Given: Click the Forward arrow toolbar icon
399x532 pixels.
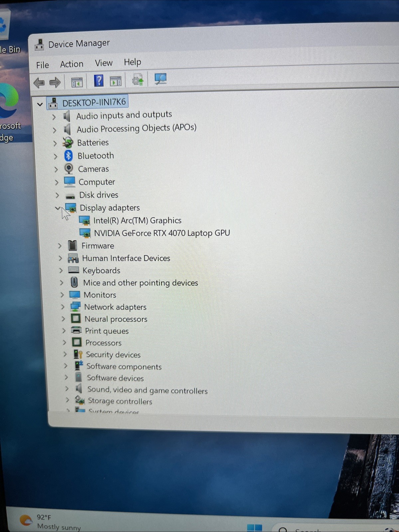Looking at the screenshot, I should point(55,82).
